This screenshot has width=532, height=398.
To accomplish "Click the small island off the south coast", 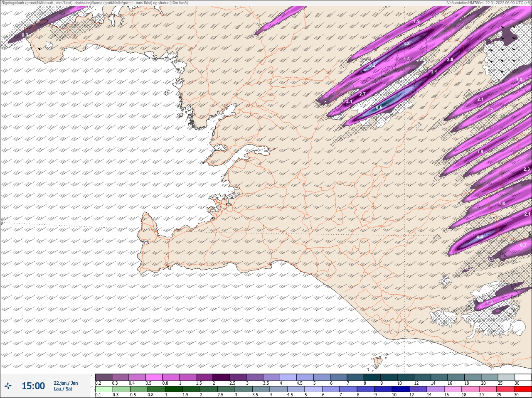I will (x=378, y=362).
